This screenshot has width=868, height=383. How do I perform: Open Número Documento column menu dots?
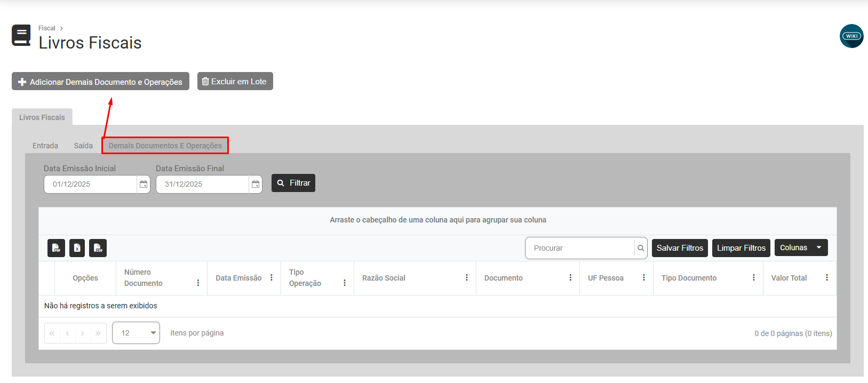pos(198,283)
